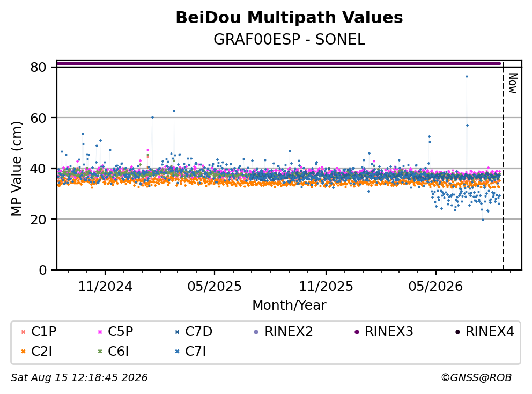The height and width of the screenshot is (394, 532).
Task: Click the RINEX3 purple legend dot
Action: pyautogui.click(x=357, y=332)
